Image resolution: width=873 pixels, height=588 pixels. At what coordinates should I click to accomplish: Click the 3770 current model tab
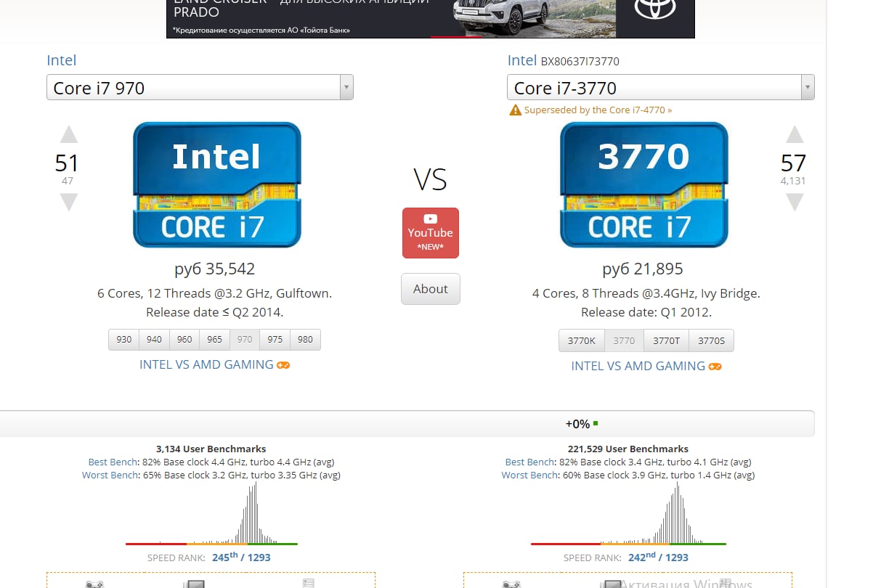[x=624, y=340]
